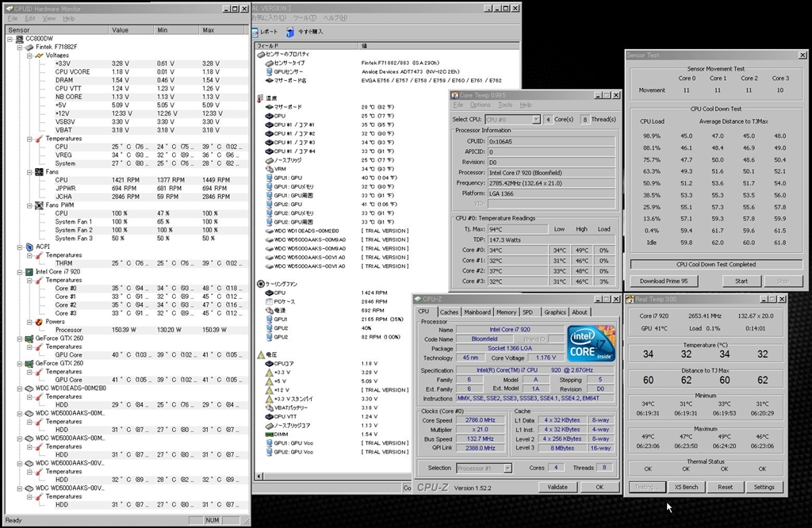
Task: Collapse the CC800DW root node
Action: [x=9, y=39]
